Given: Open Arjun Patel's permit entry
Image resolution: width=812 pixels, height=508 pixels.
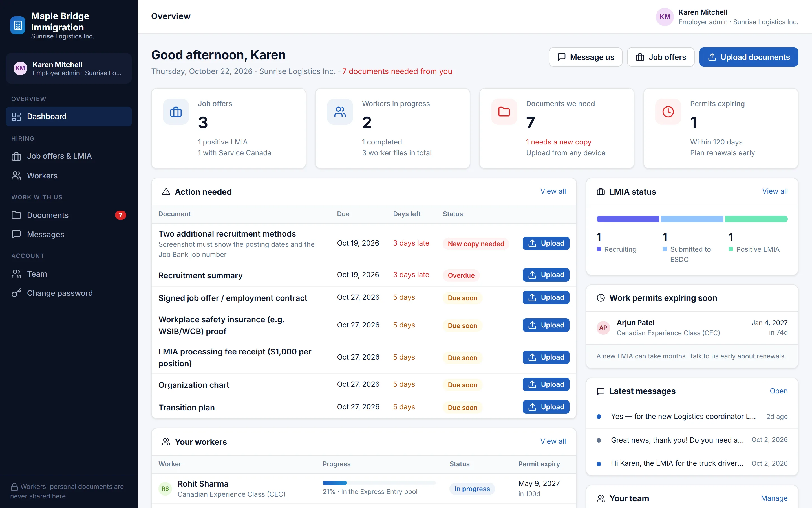Looking at the screenshot, I should pos(692,328).
